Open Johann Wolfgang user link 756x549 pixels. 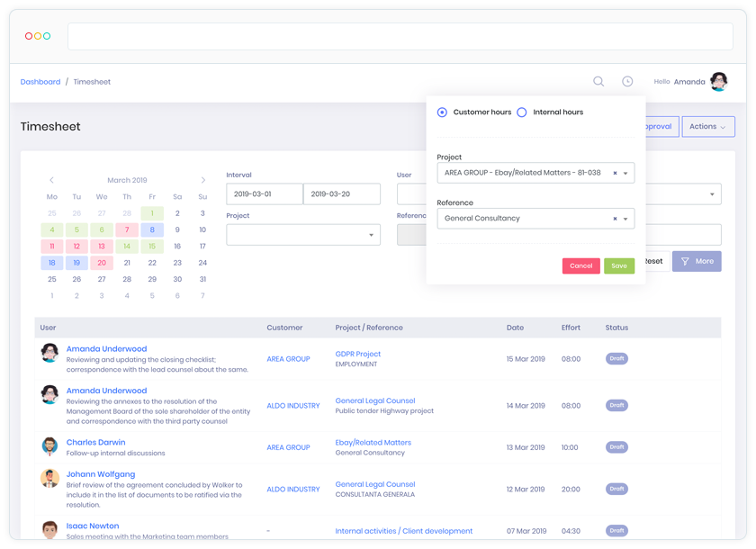[x=101, y=474]
